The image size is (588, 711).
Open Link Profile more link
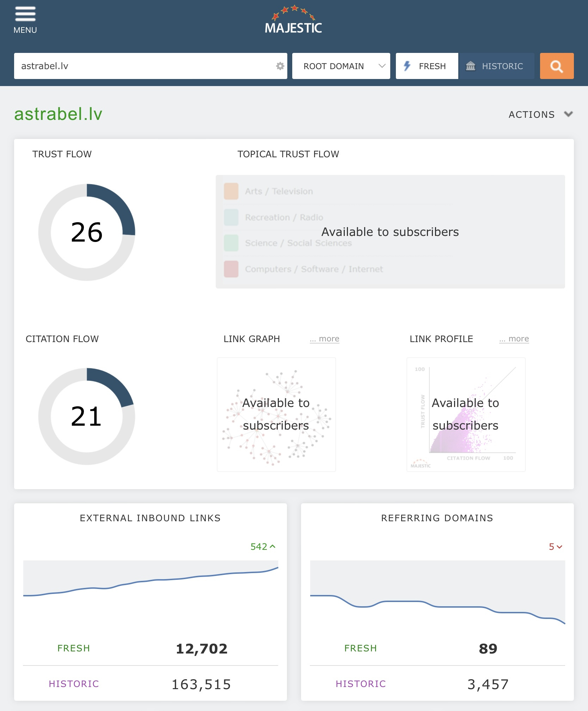(514, 339)
